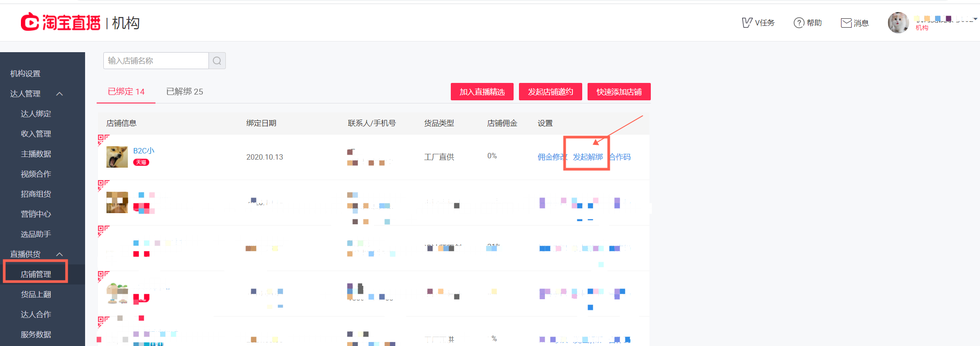Viewport: 980px width, 346px height.
Task: Click the 设置 column header
Action: (545, 123)
